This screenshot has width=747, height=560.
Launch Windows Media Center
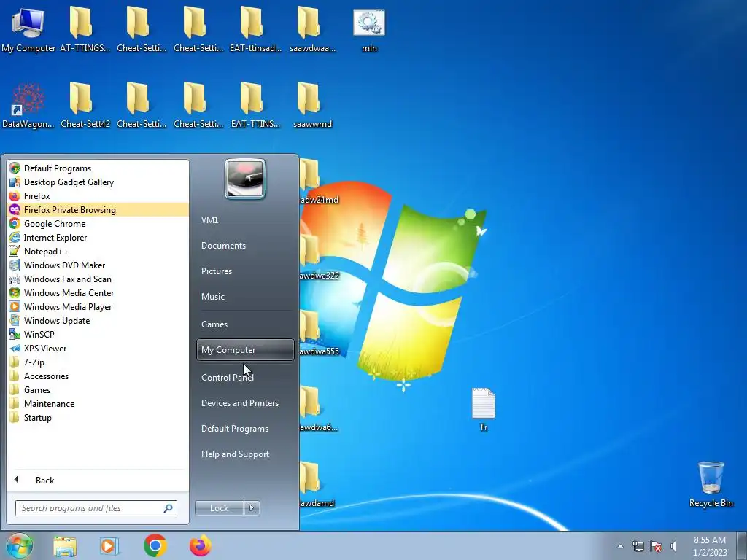[x=98, y=293]
